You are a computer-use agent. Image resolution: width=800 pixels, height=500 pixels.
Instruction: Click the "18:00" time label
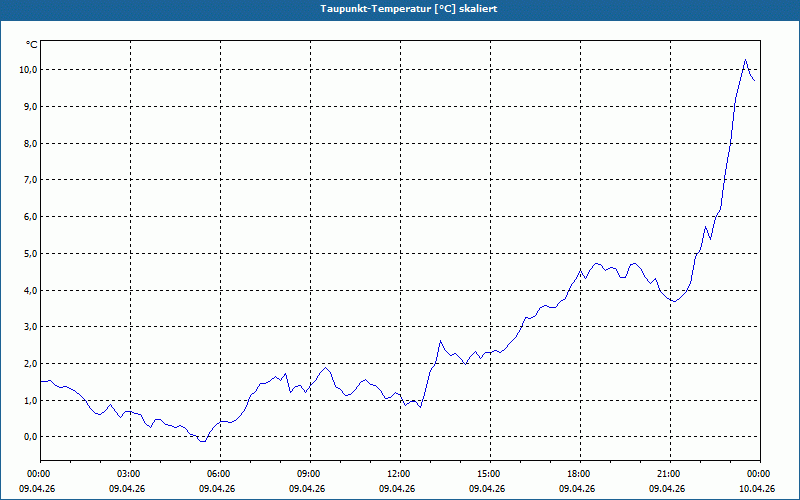580,474
